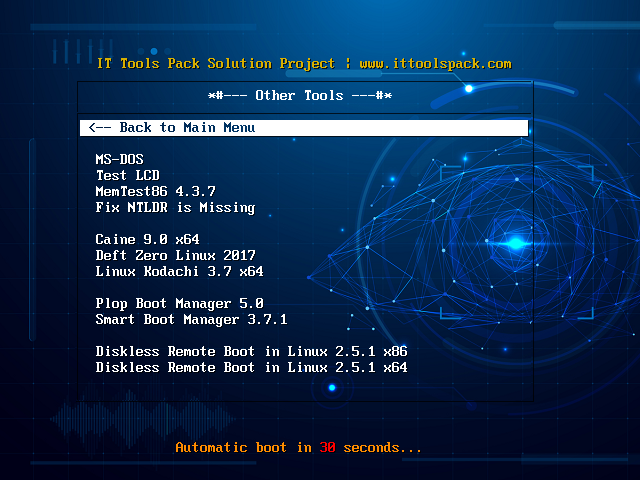Pick Smart Boot Manager 3.7.1
Screen dimensions: 640x480
click(x=191, y=320)
